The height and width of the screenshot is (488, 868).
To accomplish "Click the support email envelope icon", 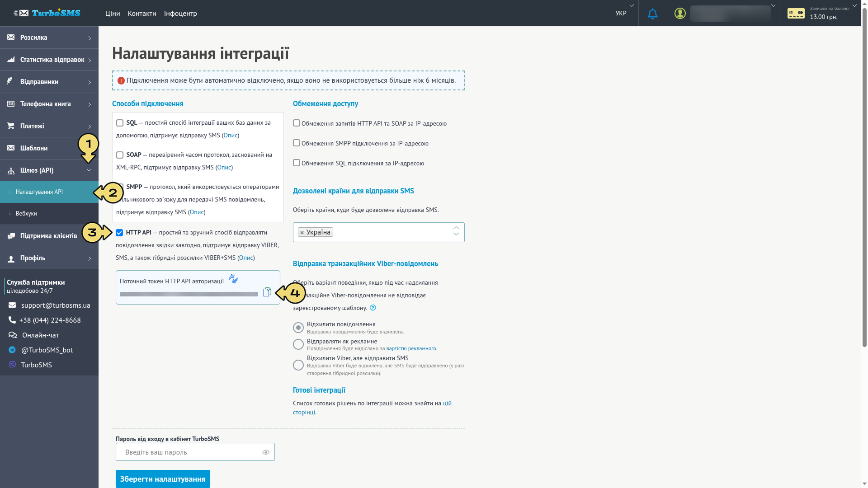I will 12,305.
